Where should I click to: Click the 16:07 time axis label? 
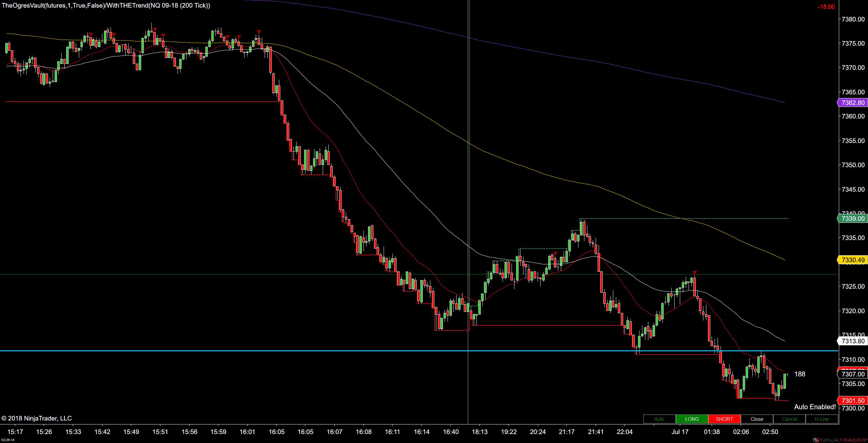(335, 432)
